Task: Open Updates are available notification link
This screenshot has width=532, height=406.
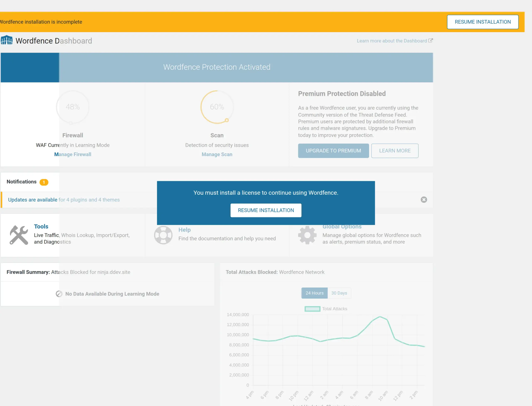Action: 64,200
